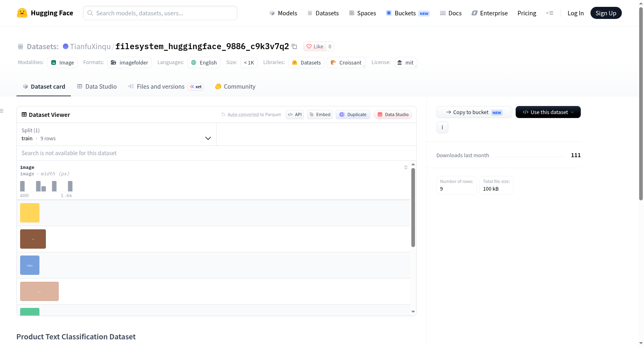Click the dataset name filesystem_huggingface_9886_c9k3v7q2

(x=202, y=46)
